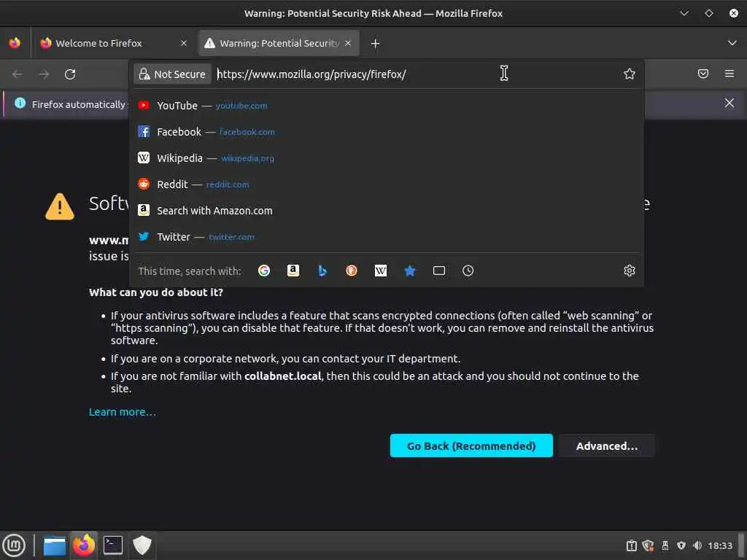Open the file manager from taskbar

click(x=54, y=545)
